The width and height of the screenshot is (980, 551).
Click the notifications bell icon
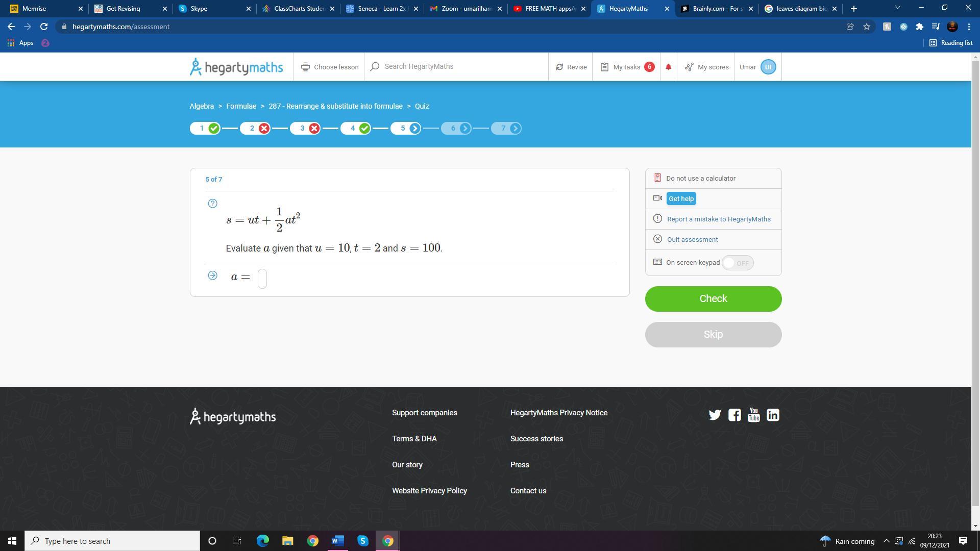click(x=668, y=67)
